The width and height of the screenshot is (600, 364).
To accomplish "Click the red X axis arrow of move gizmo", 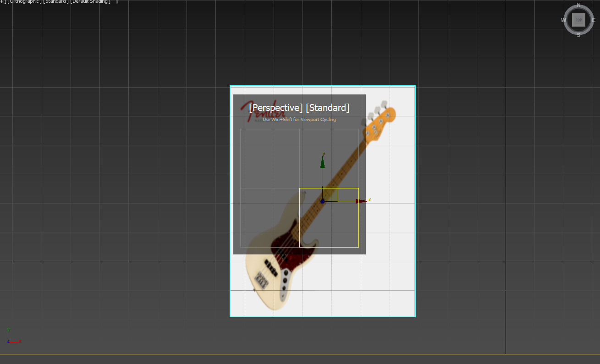I will (x=361, y=201).
